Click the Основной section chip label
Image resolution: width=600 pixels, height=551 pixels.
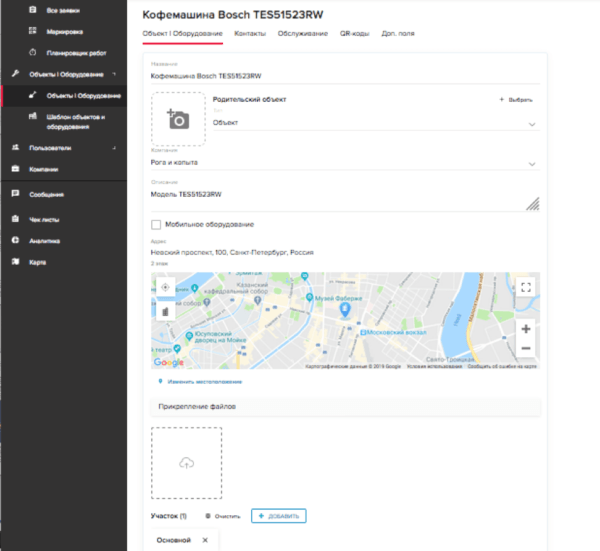point(173,540)
